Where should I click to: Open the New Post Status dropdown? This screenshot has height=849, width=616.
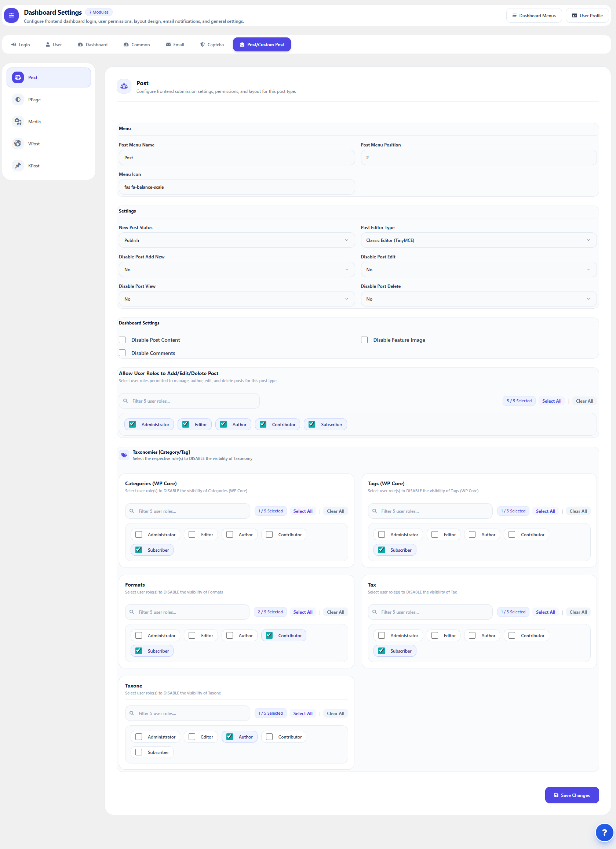[x=237, y=240]
